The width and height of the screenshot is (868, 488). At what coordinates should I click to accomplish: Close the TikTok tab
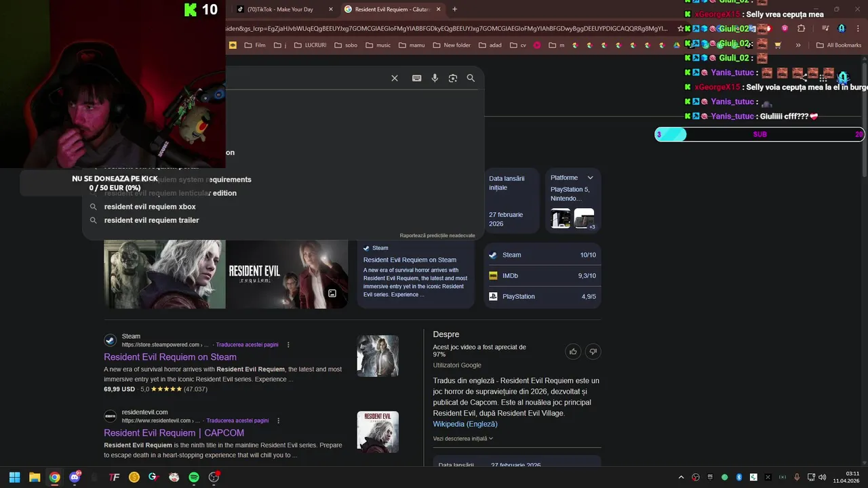click(330, 9)
